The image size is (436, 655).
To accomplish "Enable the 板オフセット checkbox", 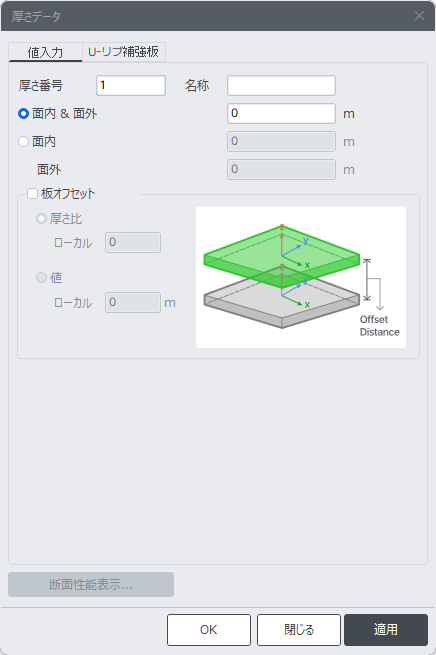I will click(x=32, y=194).
